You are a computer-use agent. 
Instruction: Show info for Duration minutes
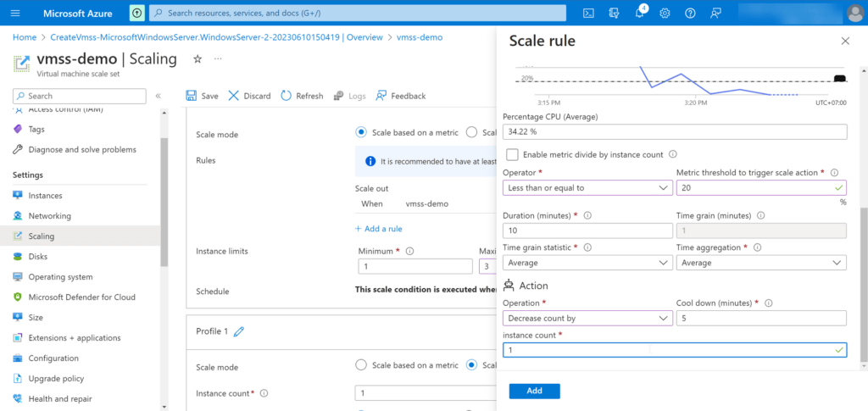[588, 215]
